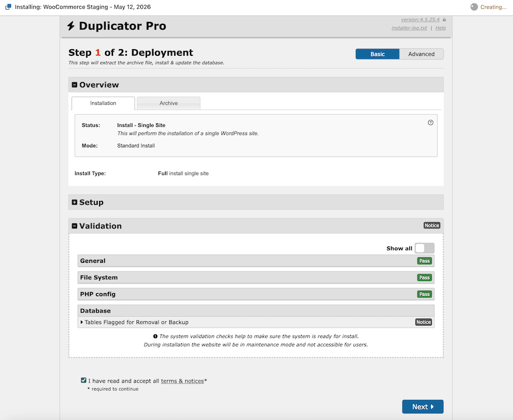Expand the General validation row

[256, 261]
